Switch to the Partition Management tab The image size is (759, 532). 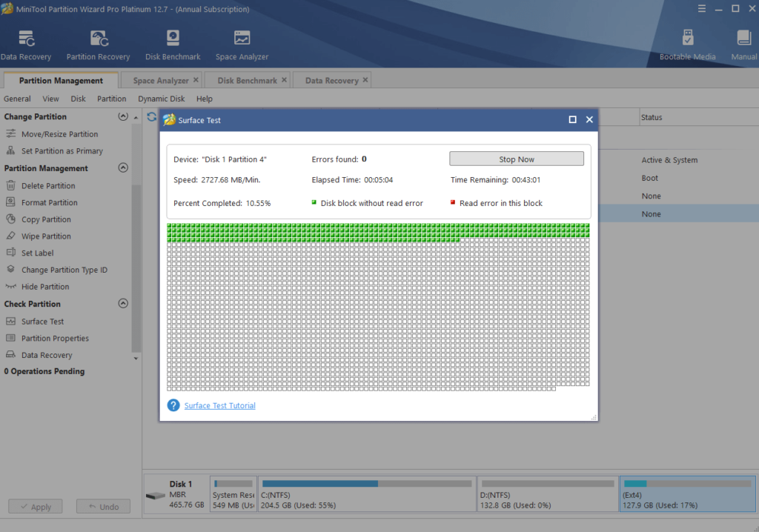click(61, 80)
